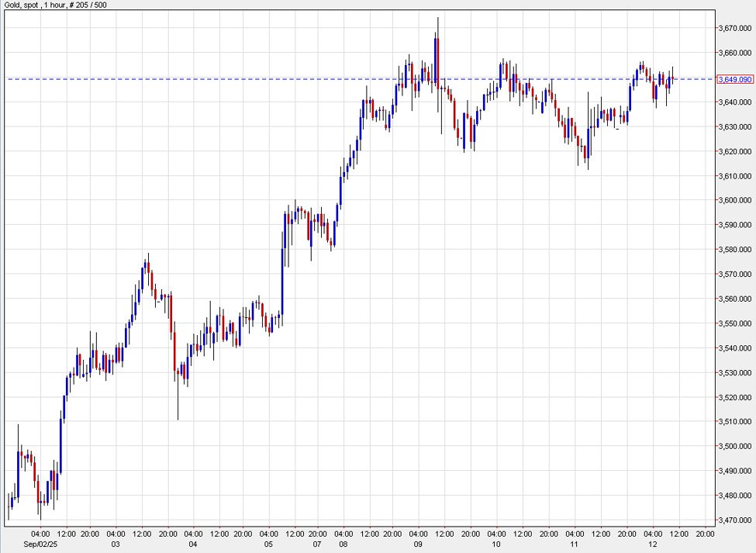Click the 'Gold, spot, 1 hour' chart title
Screen dimensions: 756x553
56,5
